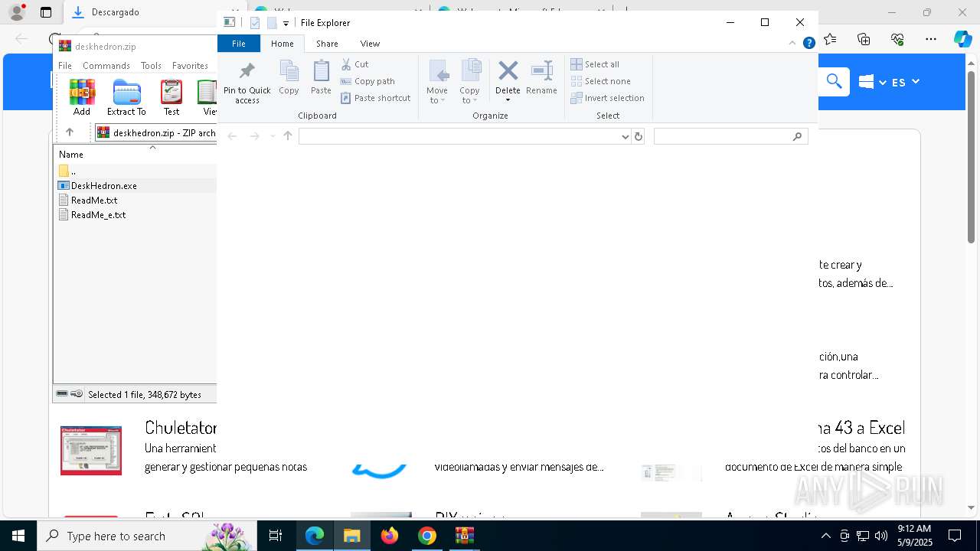The width and height of the screenshot is (980, 551).
Task: Click the Chuletator thumbnail image
Action: [91, 451]
